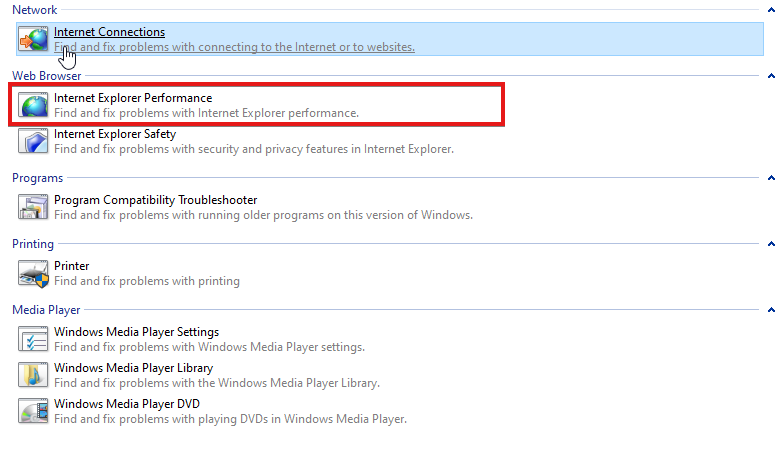
Task: Select the Internet Explorer Safety title
Action: pyautogui.click(x=115, y=134)
